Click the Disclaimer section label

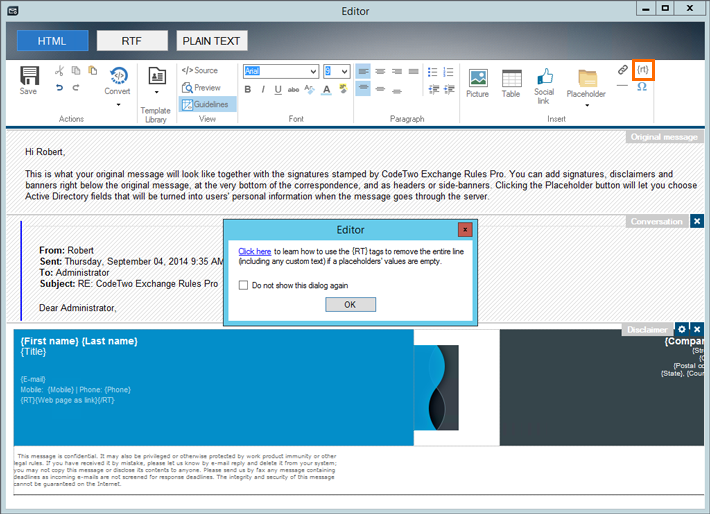pos(647,330)
